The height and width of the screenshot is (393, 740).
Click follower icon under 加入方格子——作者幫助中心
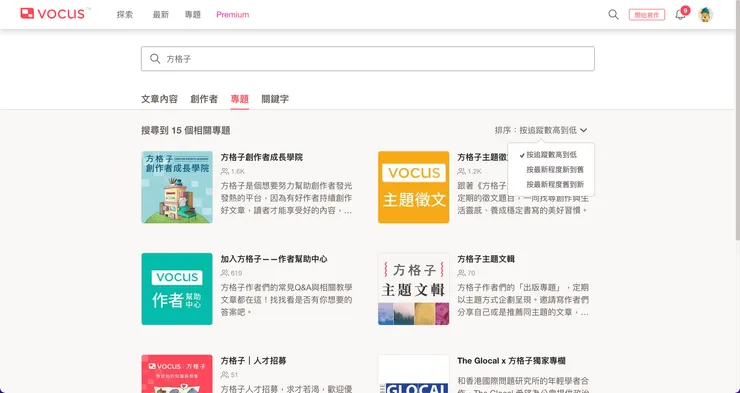pyautogui.click(x=225, y=273)
